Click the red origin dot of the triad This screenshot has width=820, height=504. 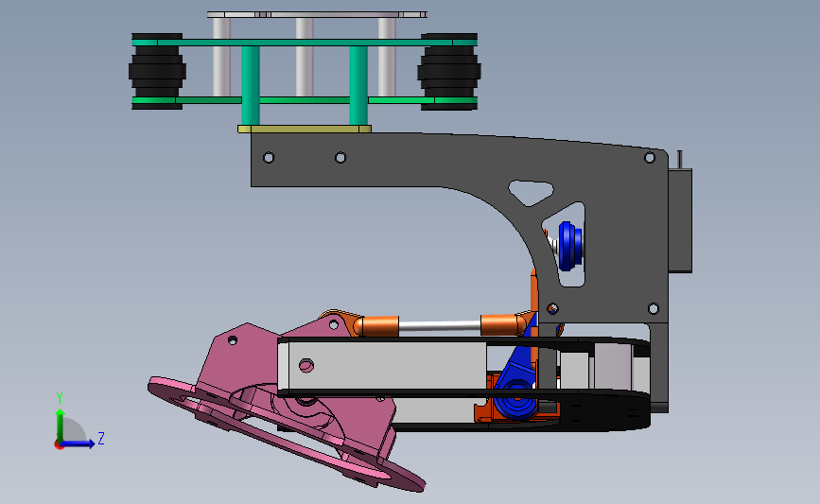click(59, 445)
